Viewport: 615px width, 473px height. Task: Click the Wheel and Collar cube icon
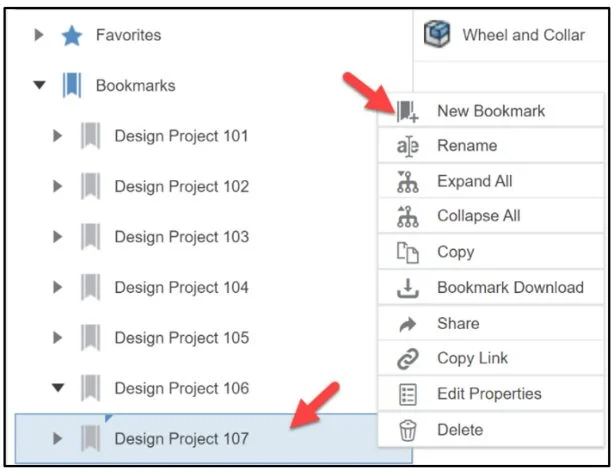click(x=437, y=35)
